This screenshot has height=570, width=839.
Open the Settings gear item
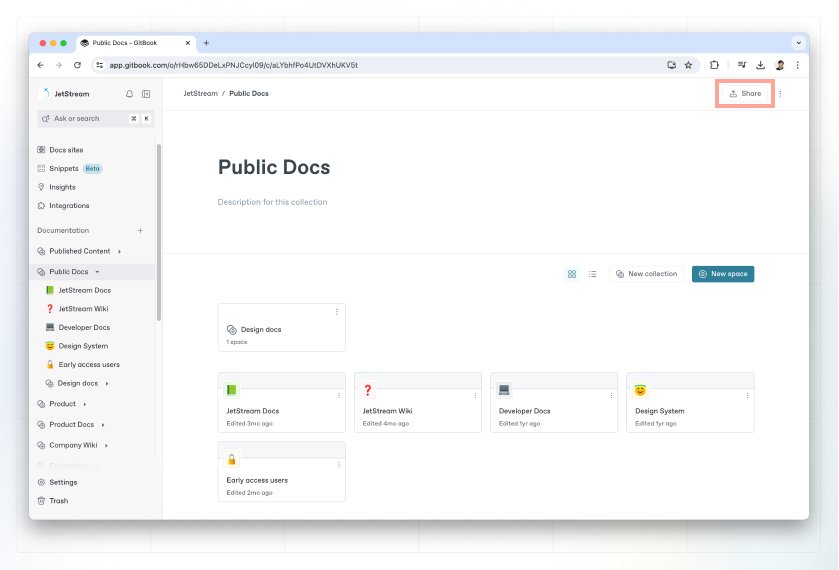point(63,482)
